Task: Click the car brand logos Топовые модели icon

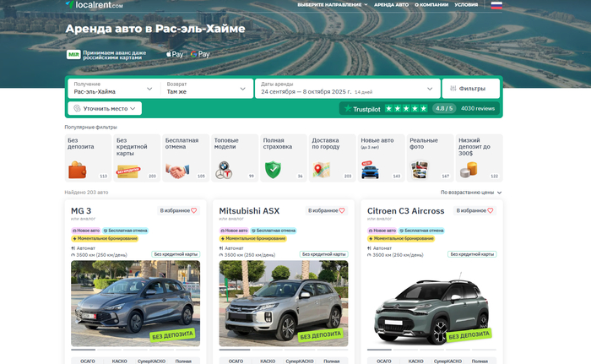Action: click(224, 171)
